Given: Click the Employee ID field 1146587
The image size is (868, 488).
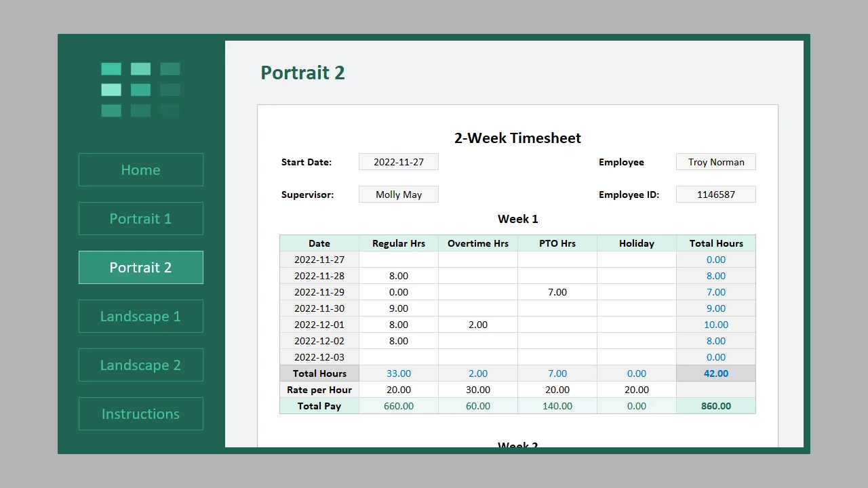Looking at the screenshot, I should coord(715,195).
